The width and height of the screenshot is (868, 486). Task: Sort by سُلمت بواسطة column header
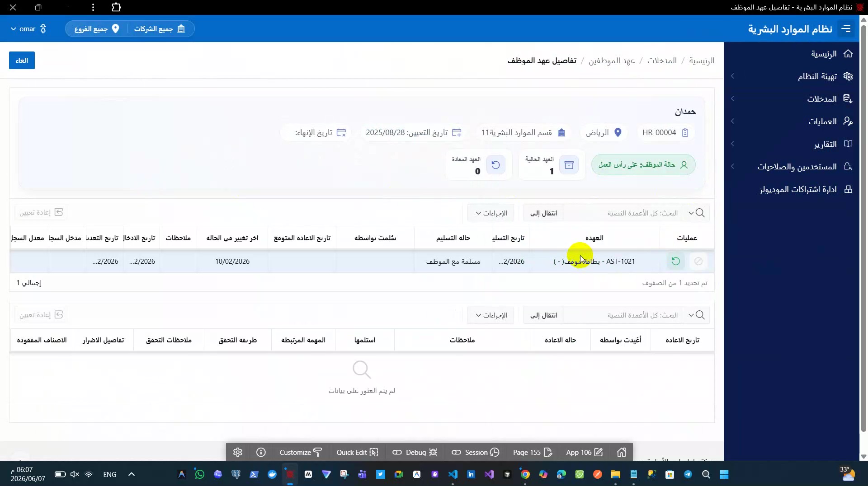click(x=375, y=238)
